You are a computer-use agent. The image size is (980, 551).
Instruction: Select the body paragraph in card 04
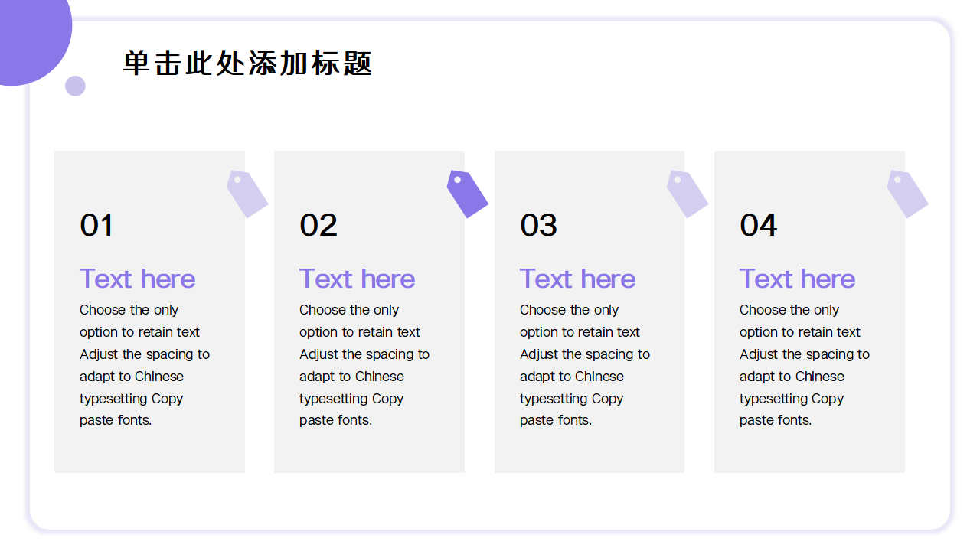coord(804,365)
